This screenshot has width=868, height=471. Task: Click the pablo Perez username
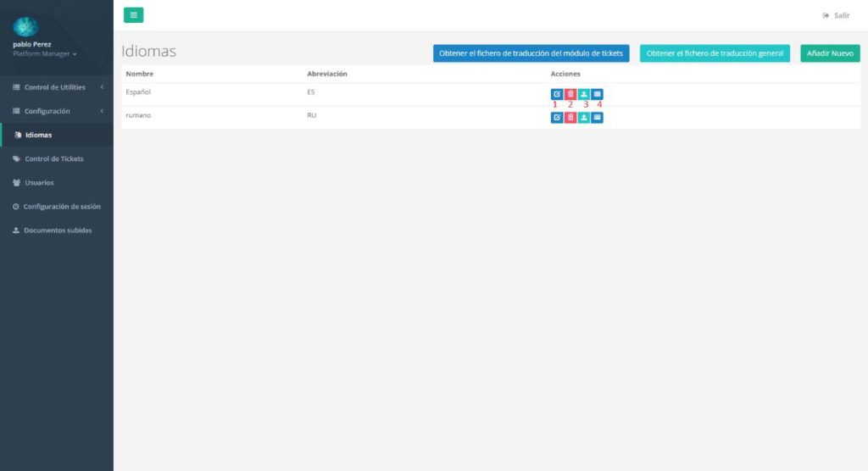pos(32,44)
